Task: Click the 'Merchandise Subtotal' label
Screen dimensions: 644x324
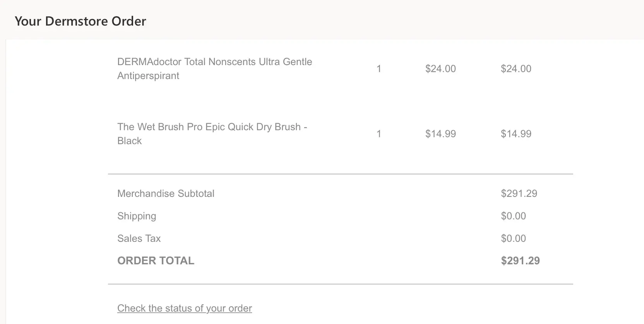Action: 166,193
